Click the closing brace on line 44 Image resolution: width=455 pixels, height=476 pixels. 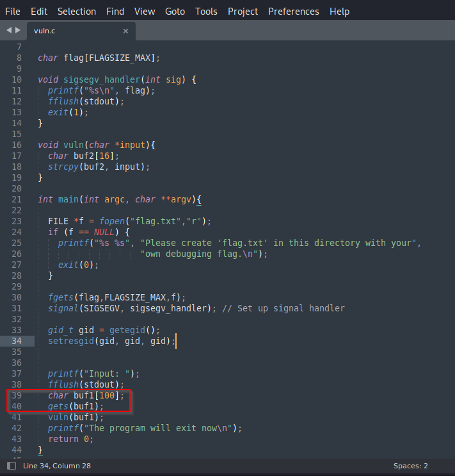(40, 450)
